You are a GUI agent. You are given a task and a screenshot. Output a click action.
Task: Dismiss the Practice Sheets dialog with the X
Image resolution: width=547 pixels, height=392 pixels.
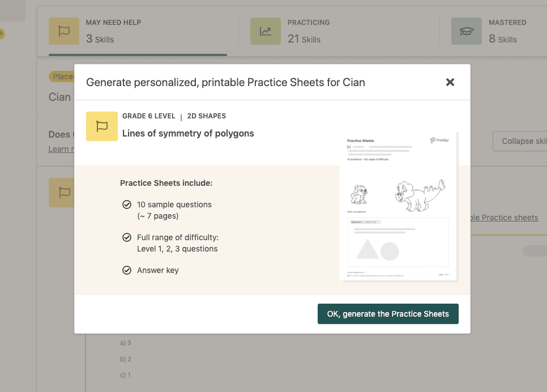pos(450,82)
